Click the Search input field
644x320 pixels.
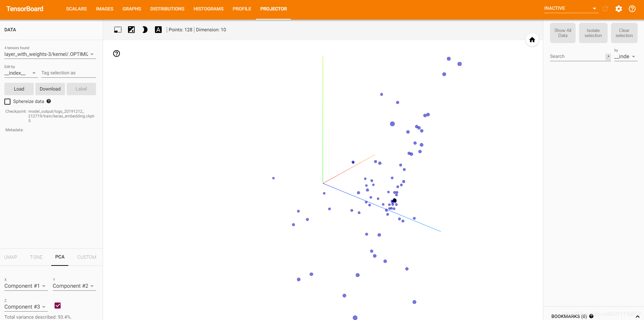click(577, 57)
